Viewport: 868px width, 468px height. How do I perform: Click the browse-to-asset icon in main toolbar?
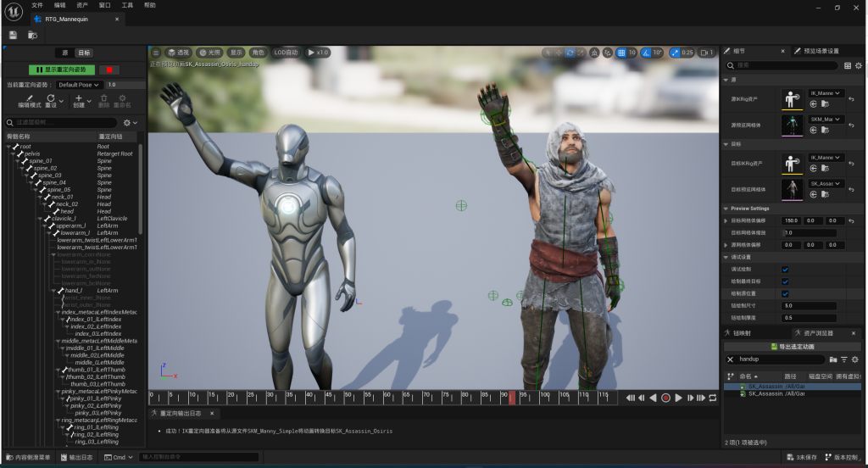click(x=33, y=36)
